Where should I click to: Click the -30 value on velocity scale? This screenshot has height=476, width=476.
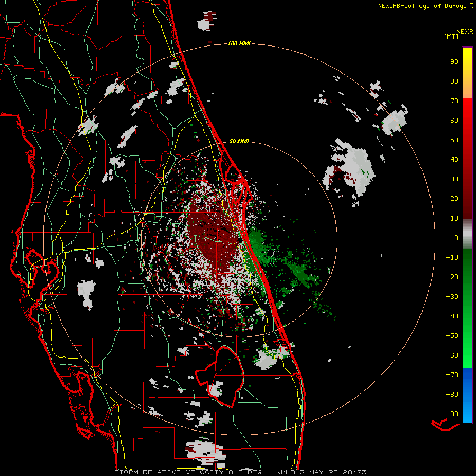[x=452, y=297]
